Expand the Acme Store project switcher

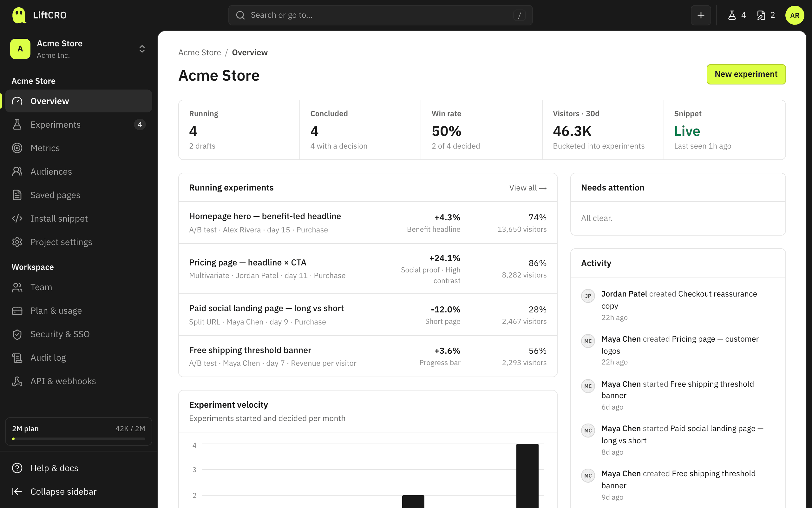pos(79,49)
